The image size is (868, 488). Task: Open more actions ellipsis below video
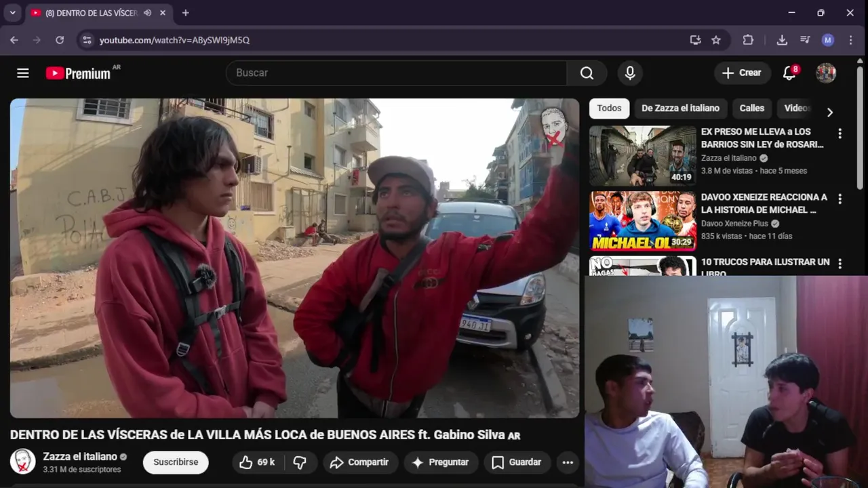[568, 462]
